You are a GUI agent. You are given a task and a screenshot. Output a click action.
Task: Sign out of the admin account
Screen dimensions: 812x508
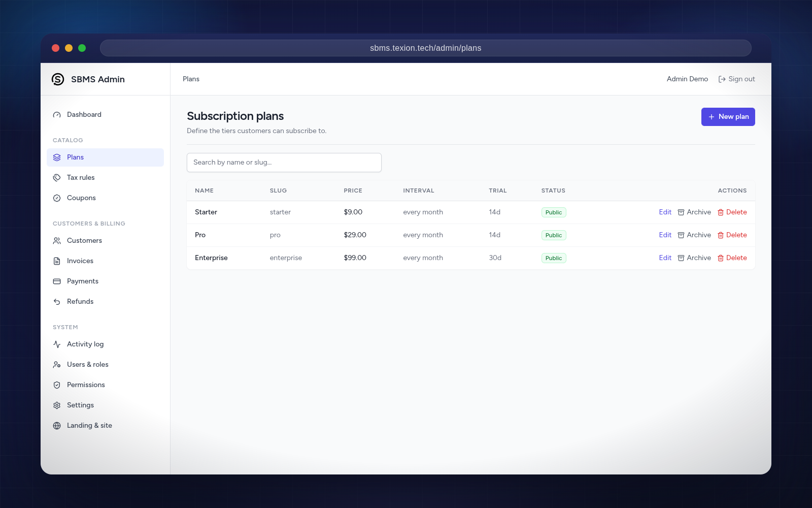tap(736, 79)
